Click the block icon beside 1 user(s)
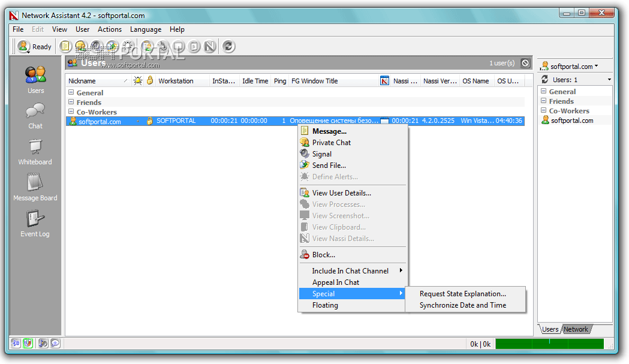Viewport: 629px width, 364px height. [x=525, y=63]
